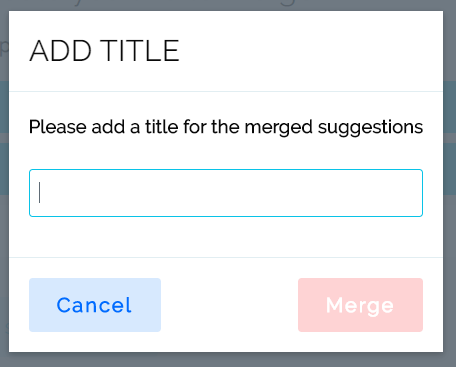Select the ADD TITLE dialog heading
456x367 pixels.
[x=105, y=51]
